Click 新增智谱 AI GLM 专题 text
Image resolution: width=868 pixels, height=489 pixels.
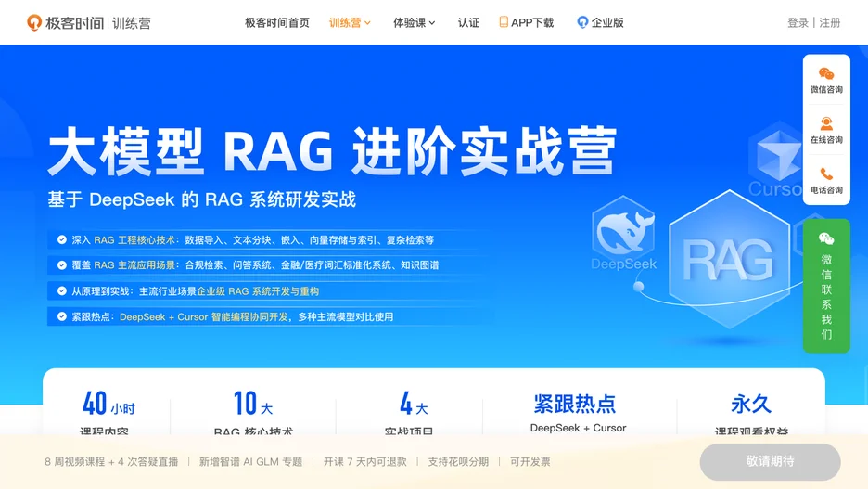click(x=250, y=462)
